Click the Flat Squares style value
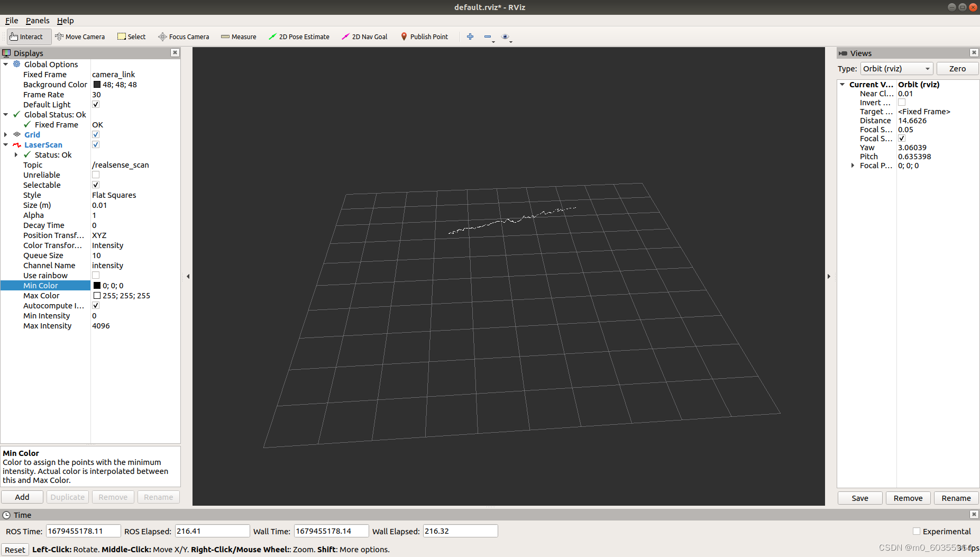Screen dimensions: 980x557 [114, 195]
